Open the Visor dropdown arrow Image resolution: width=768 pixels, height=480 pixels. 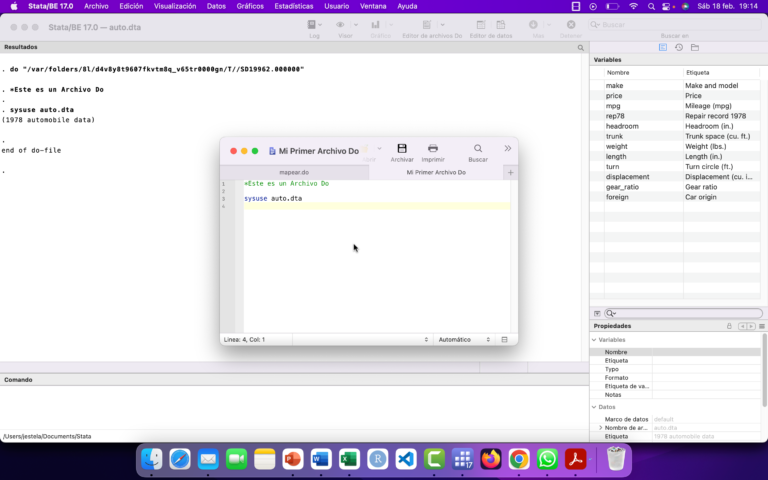(356, 24)
